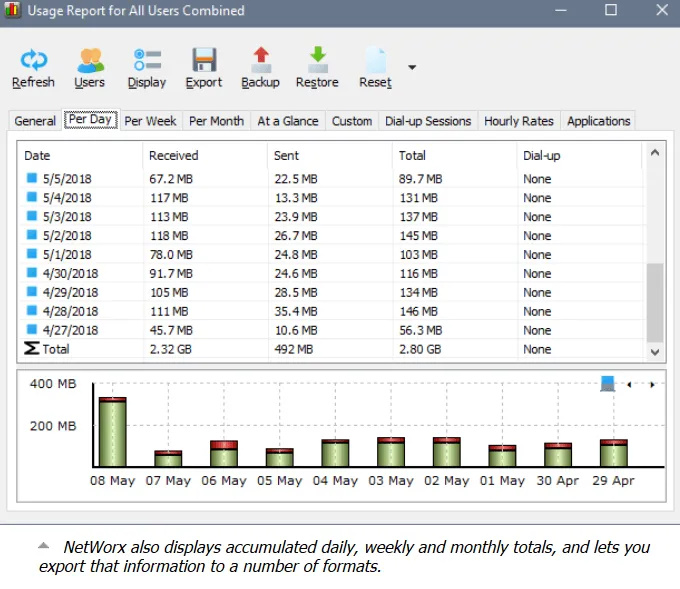
Task: Click the table scrollbar up arrow
Action: click(655, 153)
